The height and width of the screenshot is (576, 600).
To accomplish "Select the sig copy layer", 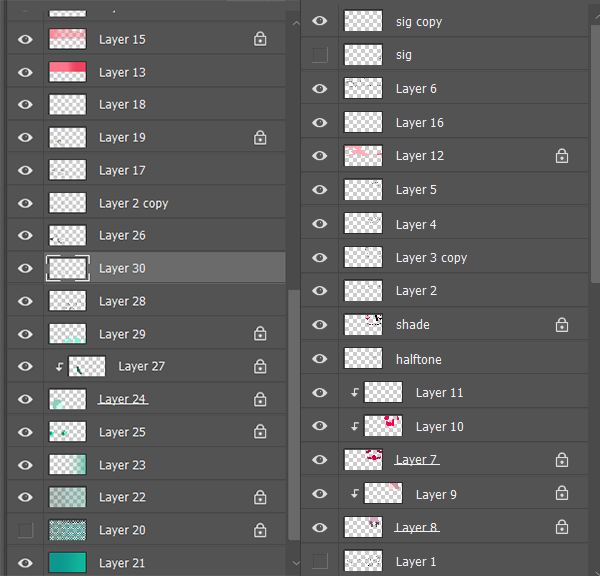I will click(419, 21).
